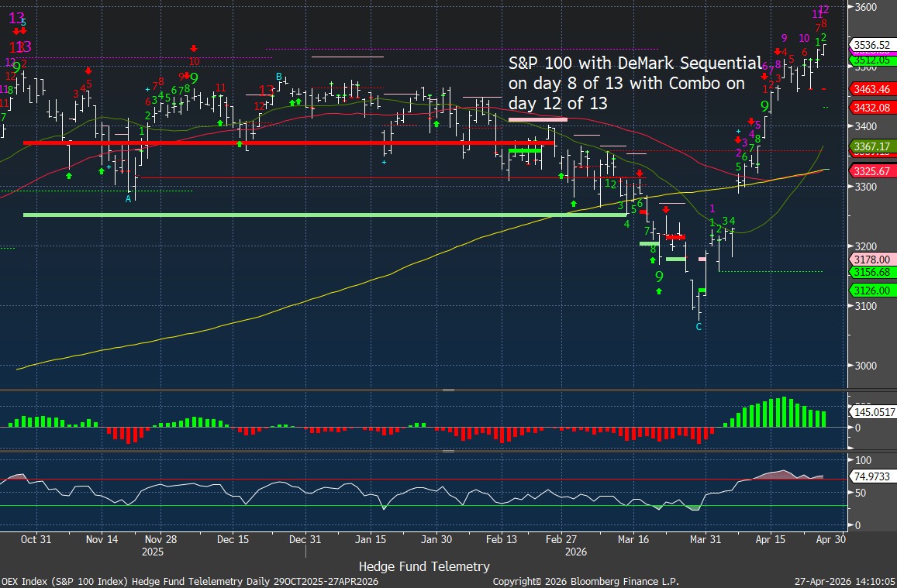The height and width of the screenshot is (588, 897).
Task: Click the 3367.17 olive moving average tag
Action: 871,146
